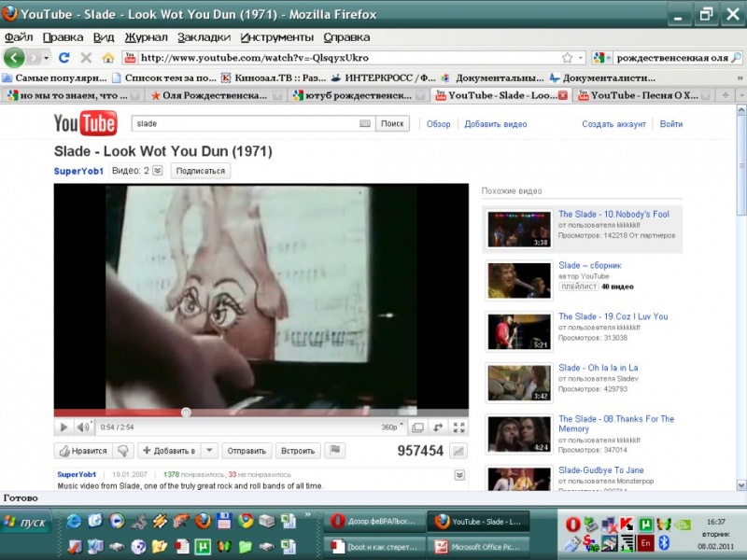Open the 'Создать аккаунт' link
Screen dimensions: 747x560
pos(613,124)
